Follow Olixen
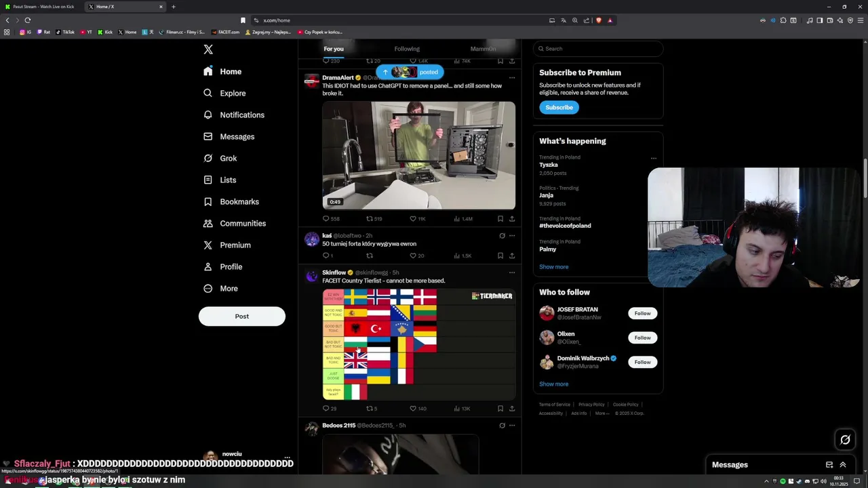Image resolution: width=868 pixels, height=488 pixels. (642, 338)
